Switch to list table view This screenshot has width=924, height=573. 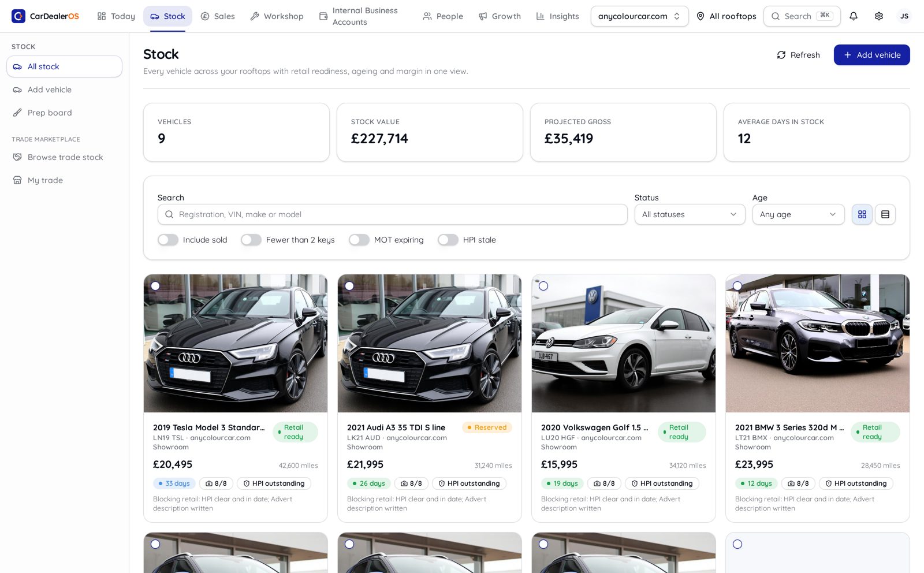coord(885,214)
